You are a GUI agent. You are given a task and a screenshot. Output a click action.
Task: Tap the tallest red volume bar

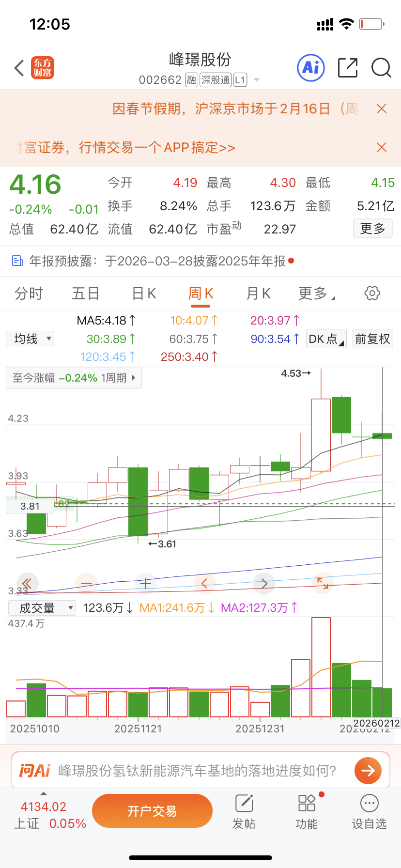[321, 667]
